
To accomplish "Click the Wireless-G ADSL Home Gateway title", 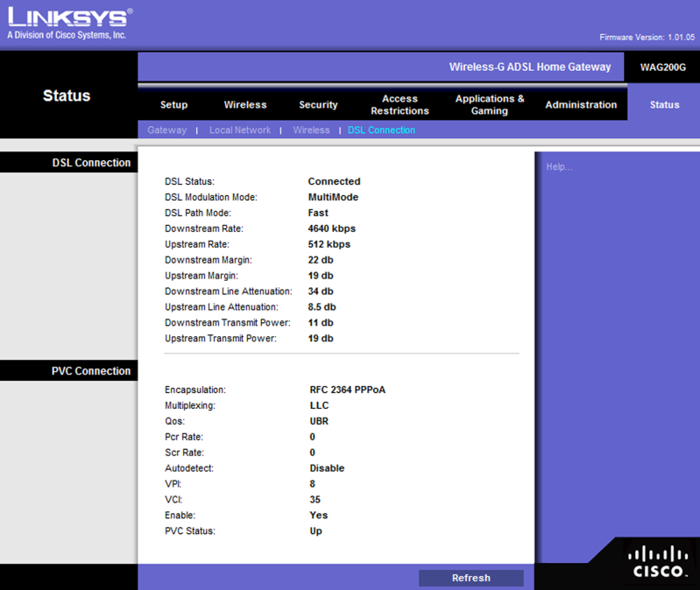I will click(x=529, y=67).
